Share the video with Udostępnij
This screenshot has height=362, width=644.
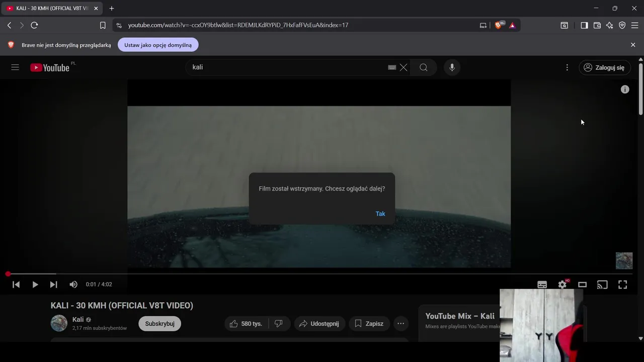(320, 324)
